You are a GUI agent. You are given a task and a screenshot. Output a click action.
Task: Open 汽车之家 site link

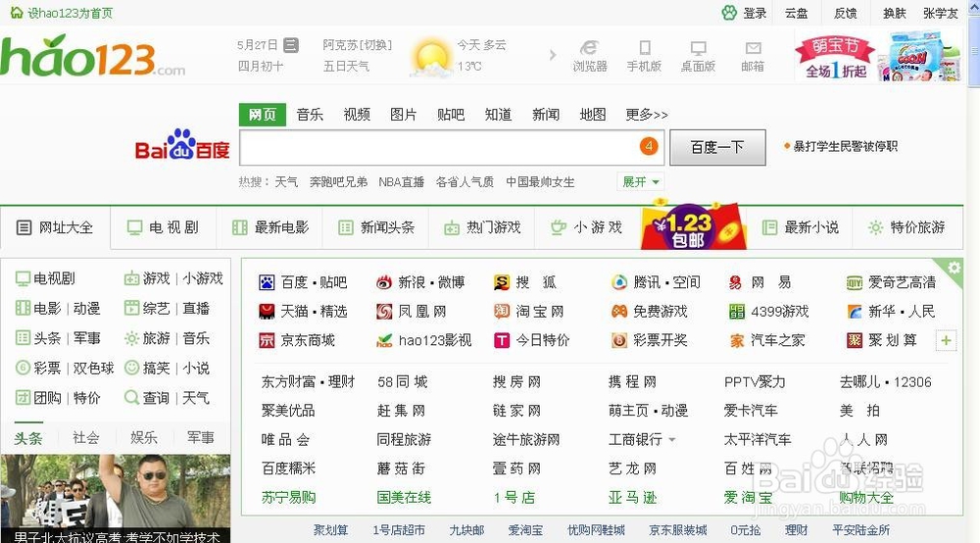[766, 340]
